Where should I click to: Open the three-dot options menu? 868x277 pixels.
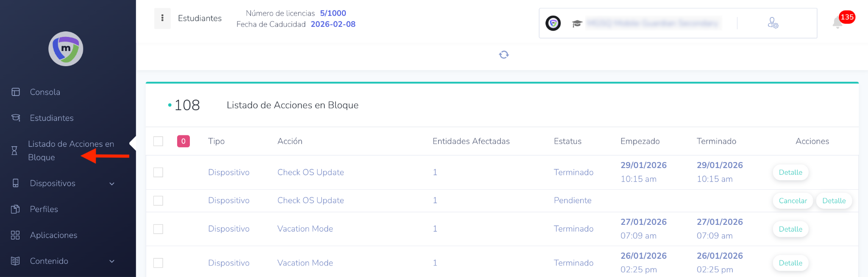(162, 18)
